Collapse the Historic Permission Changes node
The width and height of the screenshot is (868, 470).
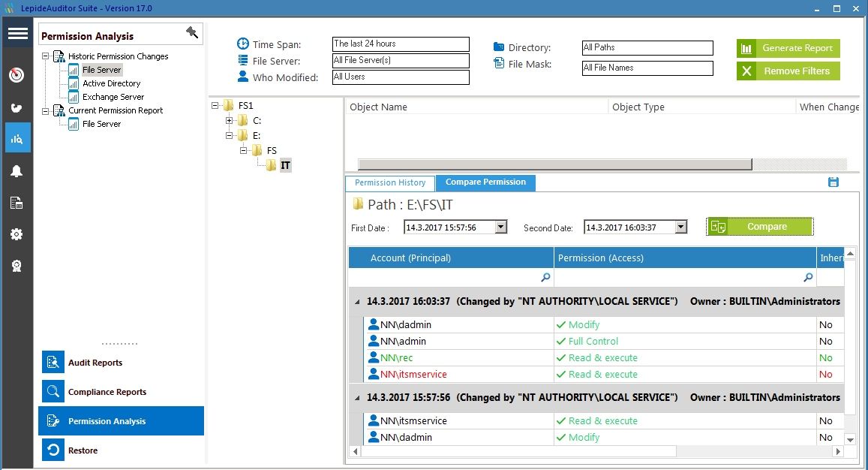coord(46,56)
